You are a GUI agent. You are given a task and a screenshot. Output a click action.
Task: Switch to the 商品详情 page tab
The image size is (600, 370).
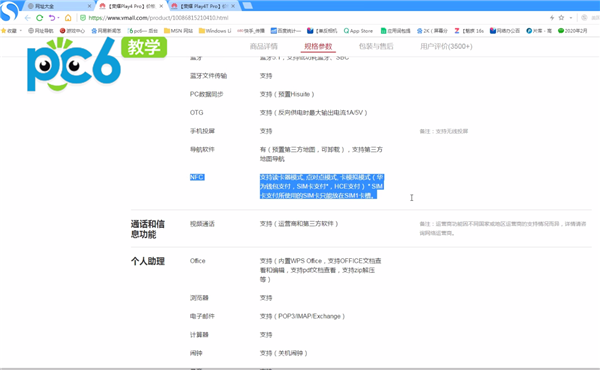click(x=264, y=46)
